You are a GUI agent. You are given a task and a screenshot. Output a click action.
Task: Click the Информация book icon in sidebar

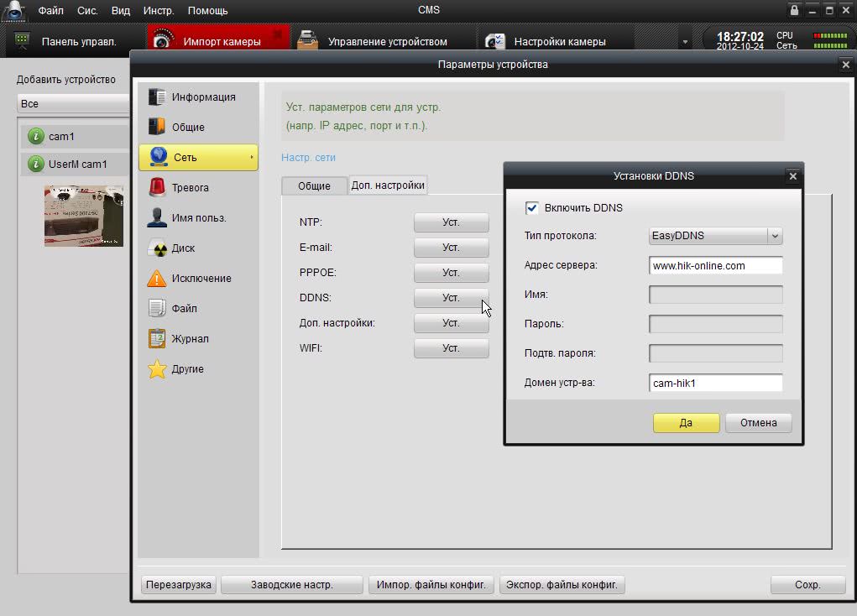click(157, 97)
